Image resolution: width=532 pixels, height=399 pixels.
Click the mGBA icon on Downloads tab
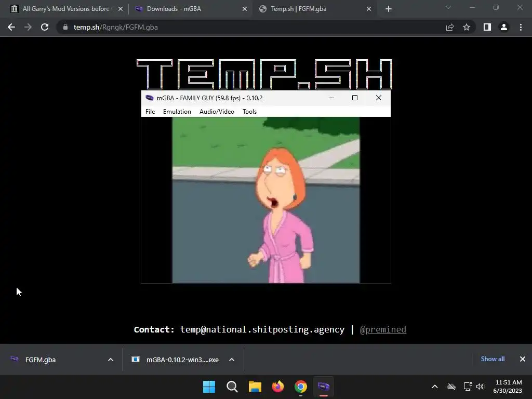click(138, 9)
